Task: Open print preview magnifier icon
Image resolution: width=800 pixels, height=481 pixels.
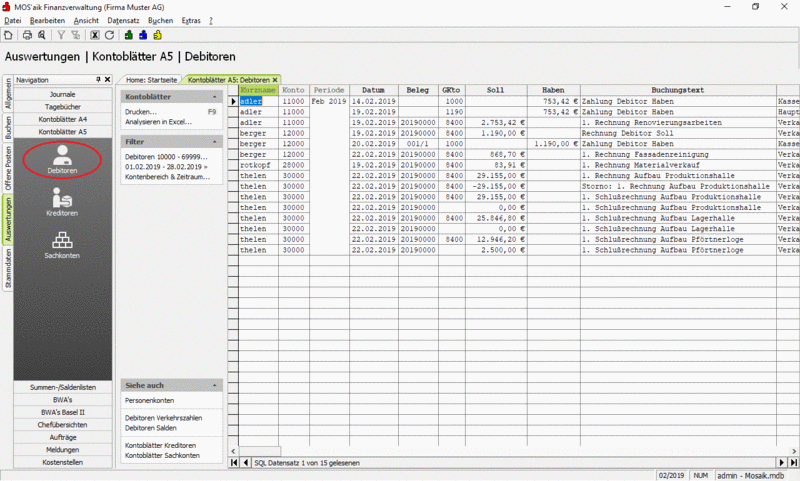Action: click(x=42, y=35)
